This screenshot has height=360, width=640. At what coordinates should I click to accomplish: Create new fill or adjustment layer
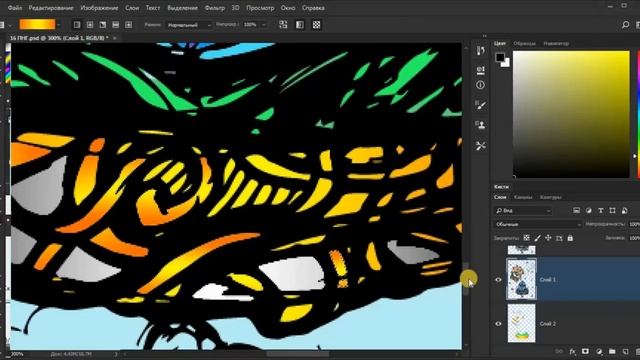click(x=599, y=351)
